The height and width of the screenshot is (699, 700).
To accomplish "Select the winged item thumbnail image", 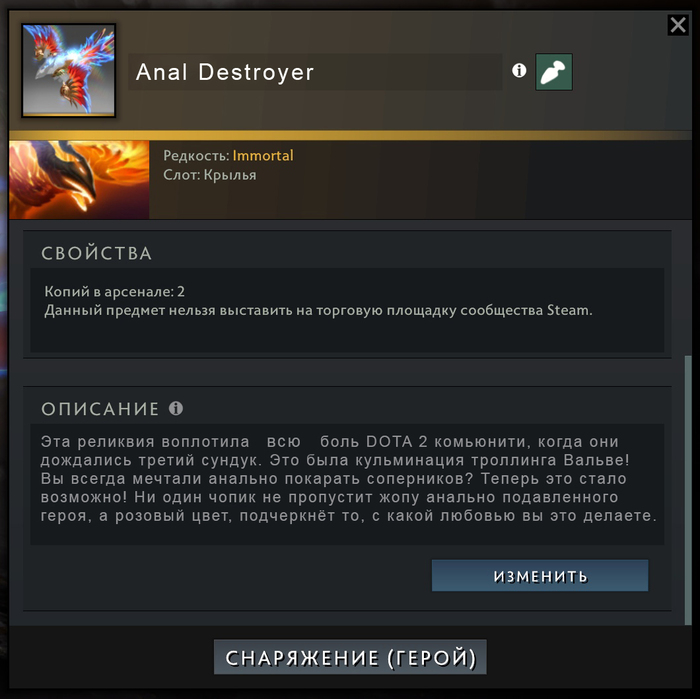I will pos(69,71).
